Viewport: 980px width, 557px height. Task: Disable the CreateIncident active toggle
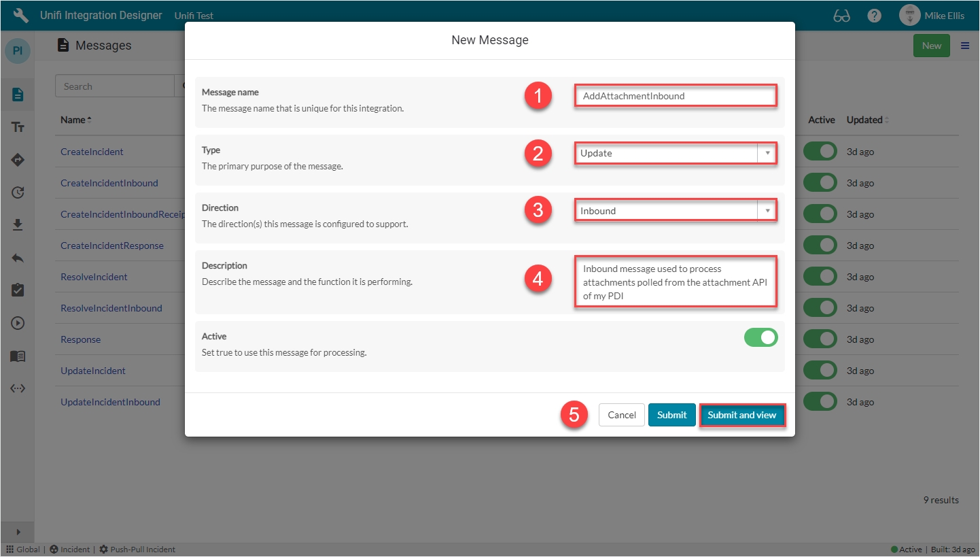tap(820, 152)
